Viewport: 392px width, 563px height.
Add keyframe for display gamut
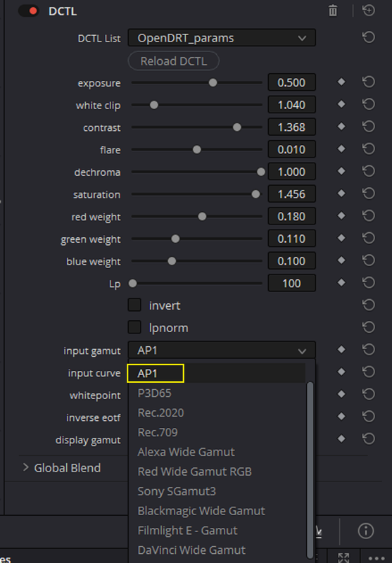click(341, 438)
